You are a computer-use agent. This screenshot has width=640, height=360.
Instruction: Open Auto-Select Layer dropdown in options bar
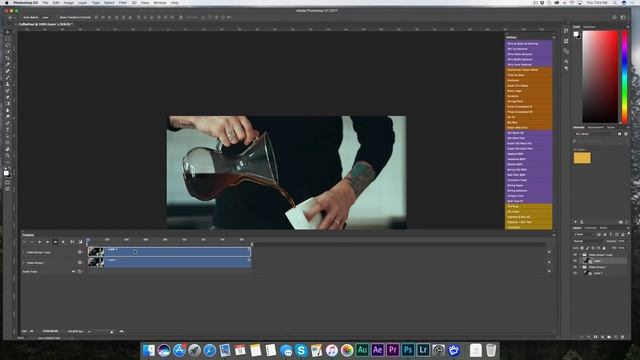[x=46, y=18]
